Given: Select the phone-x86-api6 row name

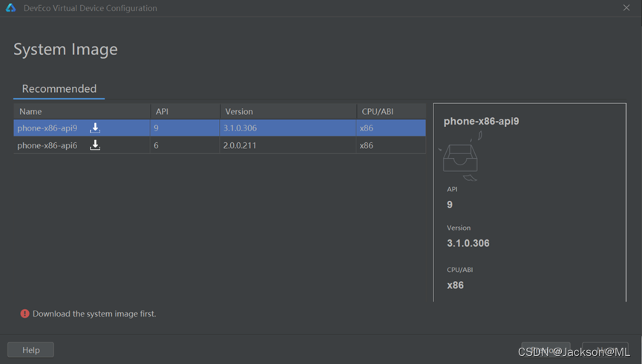Looking at the screenshot, I should 47,145.
